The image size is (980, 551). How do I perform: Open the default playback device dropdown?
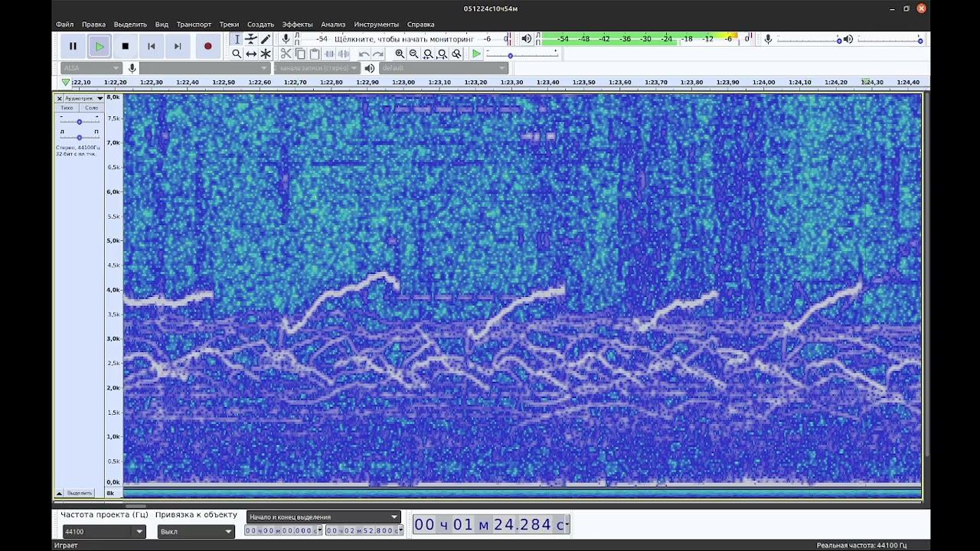coord(444,68)
